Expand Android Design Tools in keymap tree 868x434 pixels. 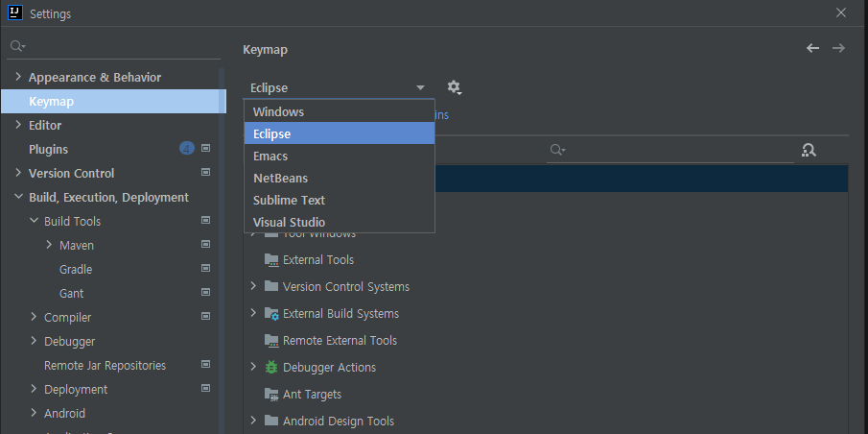(253, 421)
